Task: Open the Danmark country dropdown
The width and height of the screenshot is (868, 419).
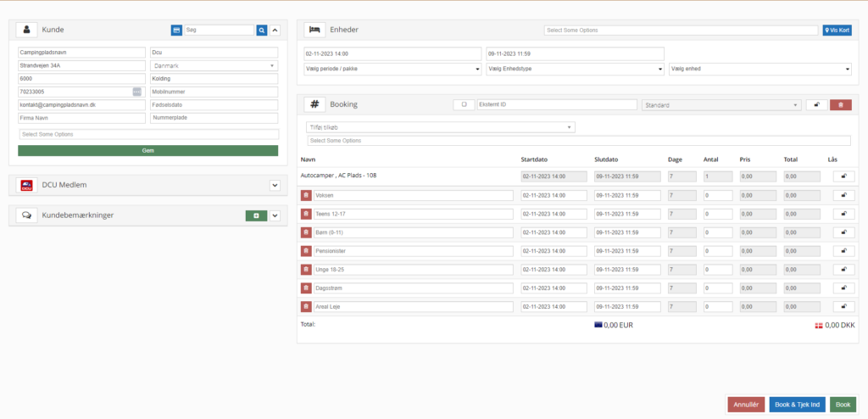Action: tap(213, 65)
